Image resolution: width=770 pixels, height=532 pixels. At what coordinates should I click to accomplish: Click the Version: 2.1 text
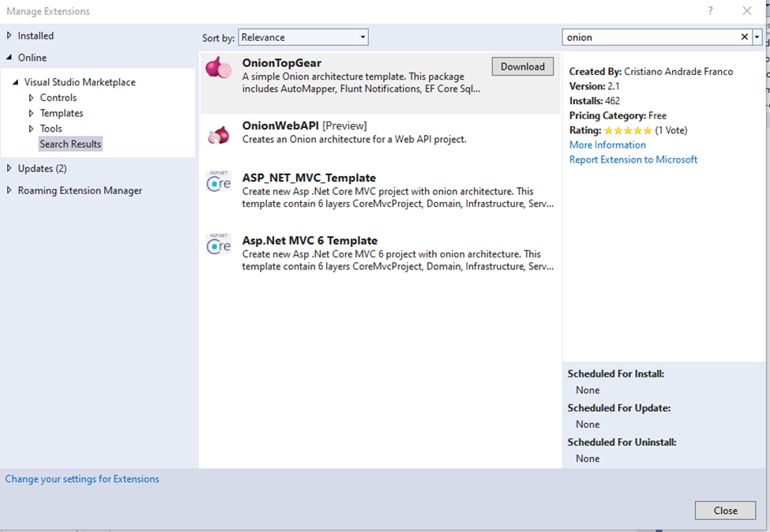point(594,86)
